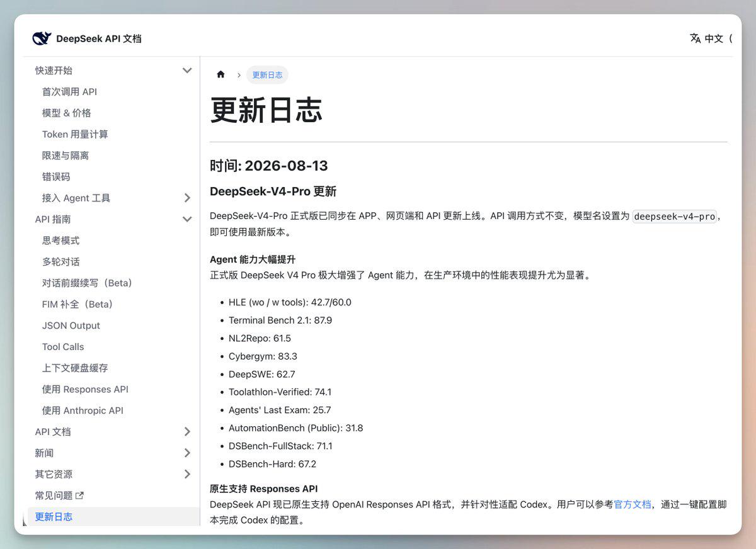Click the 更新日志 page heading
756x549 pixels.
click(x=266, y=111)
